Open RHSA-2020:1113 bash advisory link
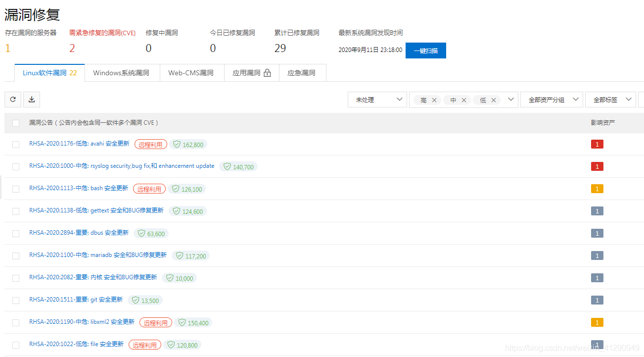Image resolution: width=644 pixels, height=357 pixels. 79,188
